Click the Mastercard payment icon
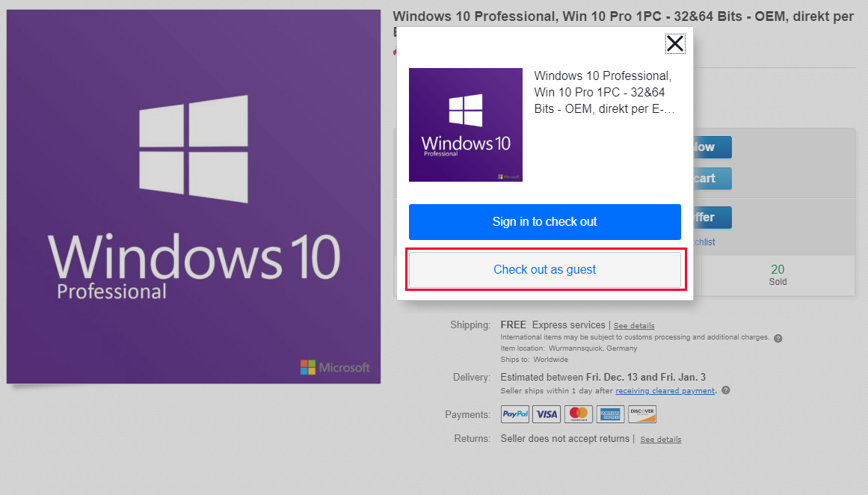This screenshot has width=868, height=495. point(579,414)
